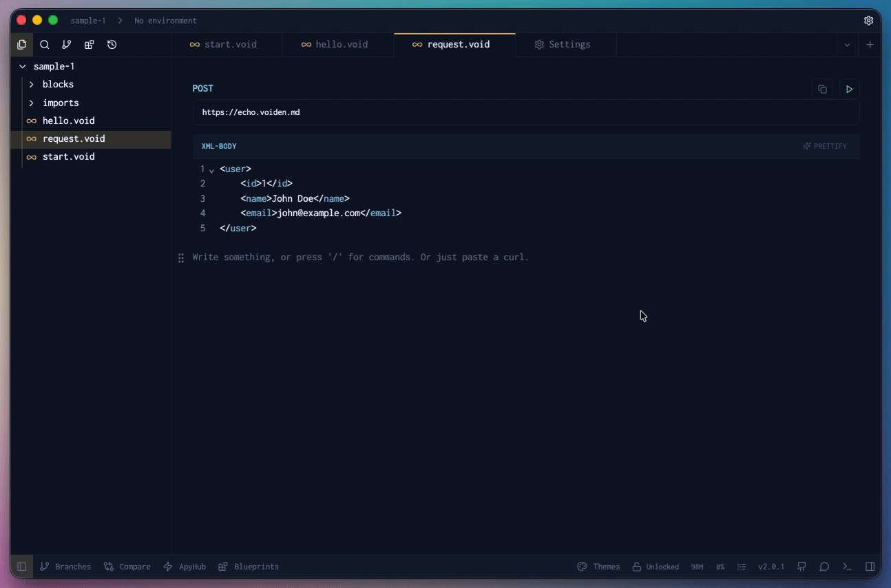The image size is (891, 588).
Task: Open Compare in the status bar
Action: 127,567
